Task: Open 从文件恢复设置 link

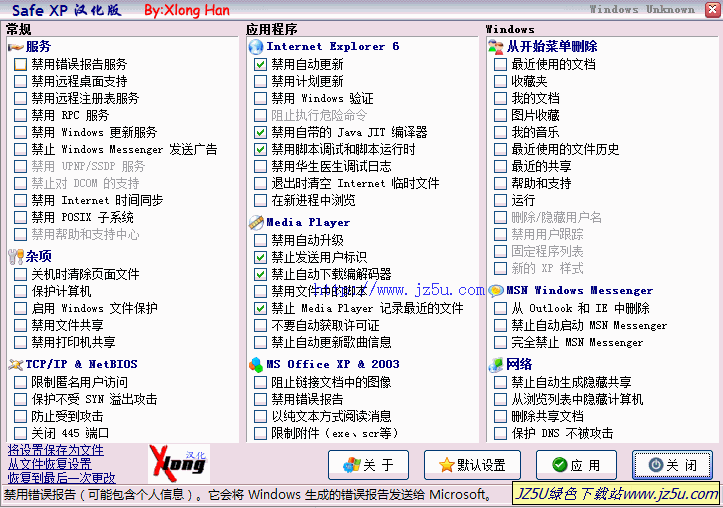Action: pos(50,464)
